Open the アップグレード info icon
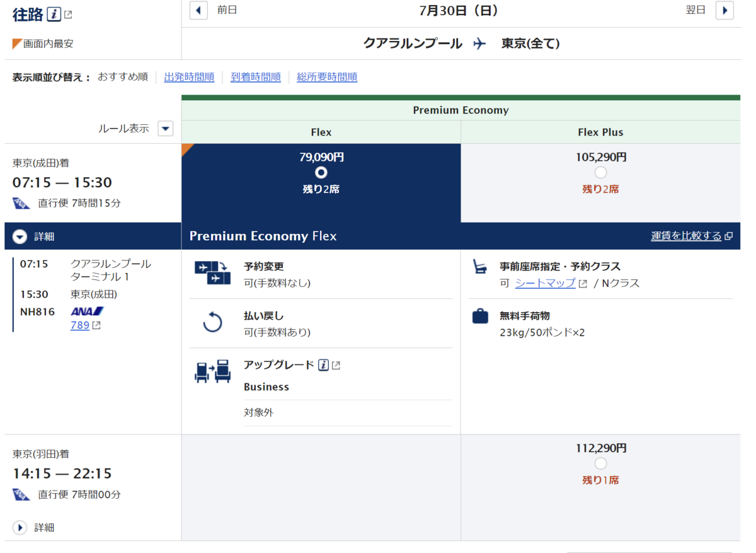 point(323,365)
